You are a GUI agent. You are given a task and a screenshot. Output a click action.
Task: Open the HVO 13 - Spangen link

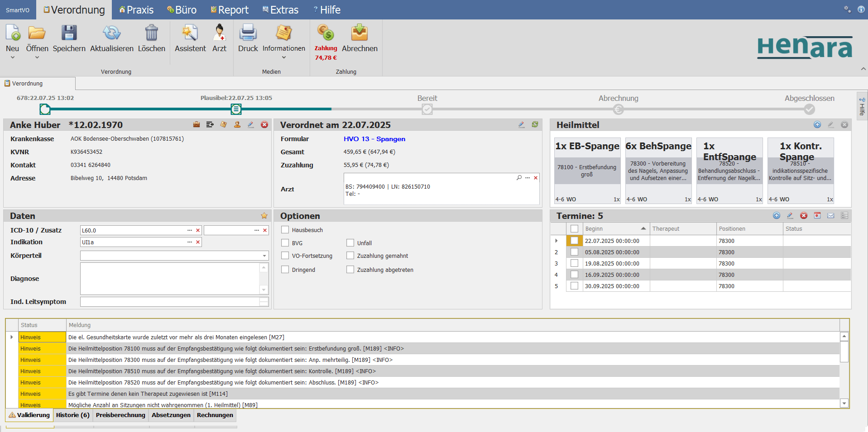tap(374, 139)
